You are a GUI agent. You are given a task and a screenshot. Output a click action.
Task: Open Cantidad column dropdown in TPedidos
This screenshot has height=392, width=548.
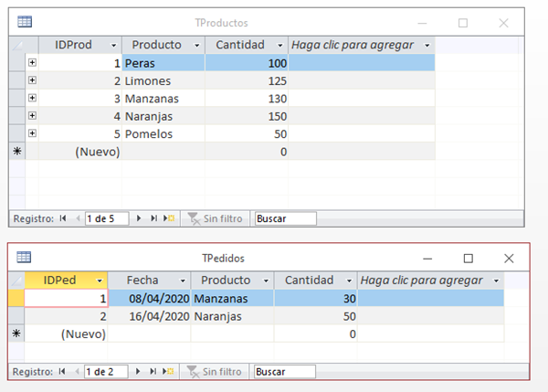click(x=349, y=281)
